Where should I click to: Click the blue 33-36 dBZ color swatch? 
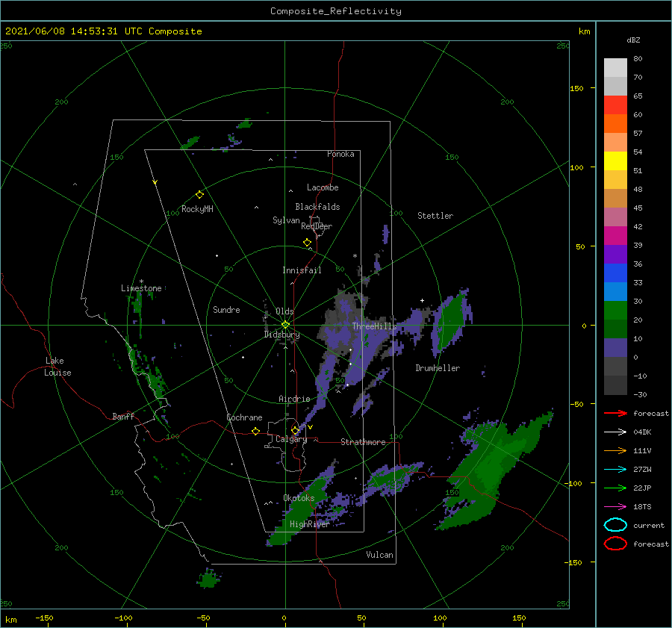click(x=615, y=273)
